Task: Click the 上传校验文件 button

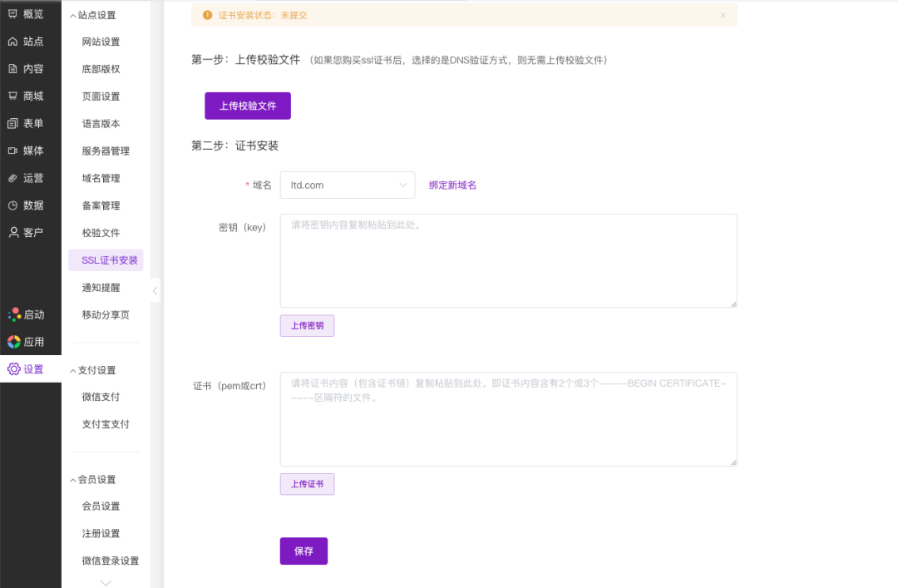Action: (x=248, y=106)
